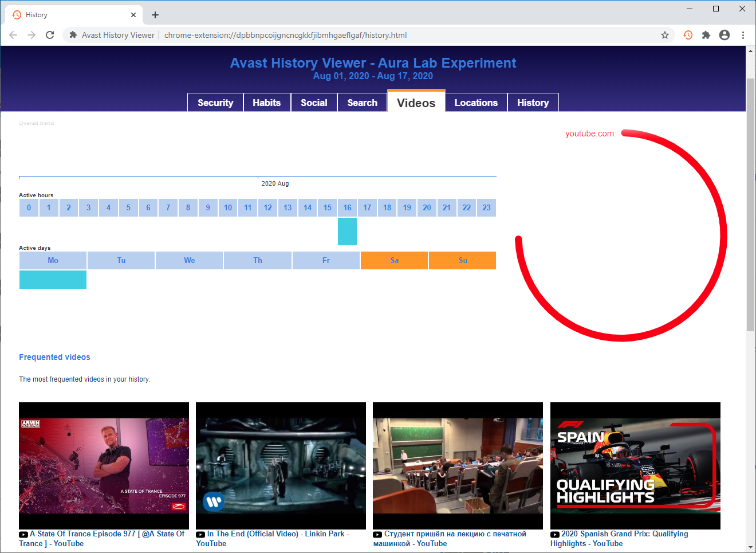Select hour 20 in Active hours
The height and width of the screenshot is (553, 756).
(x=427, y=207)
